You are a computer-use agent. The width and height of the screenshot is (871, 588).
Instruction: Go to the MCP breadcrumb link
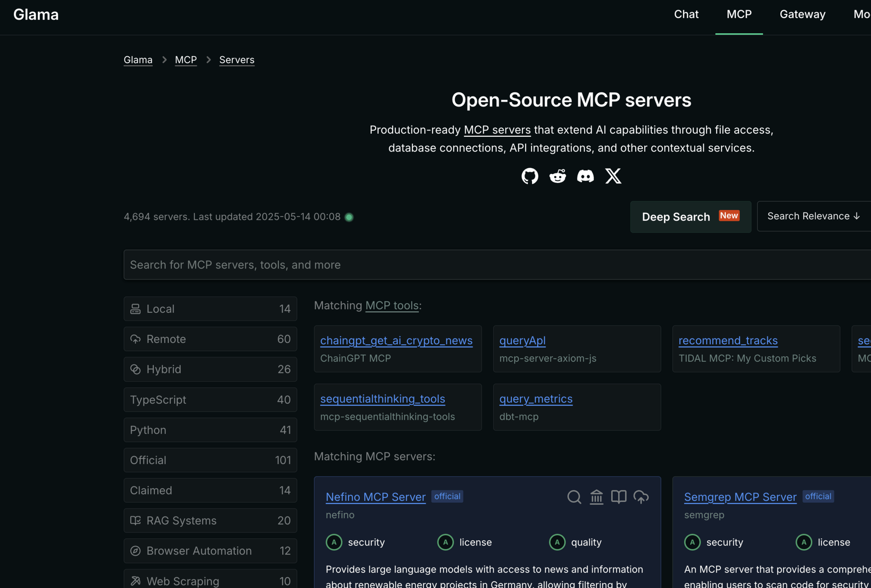(x=186, y=60)
